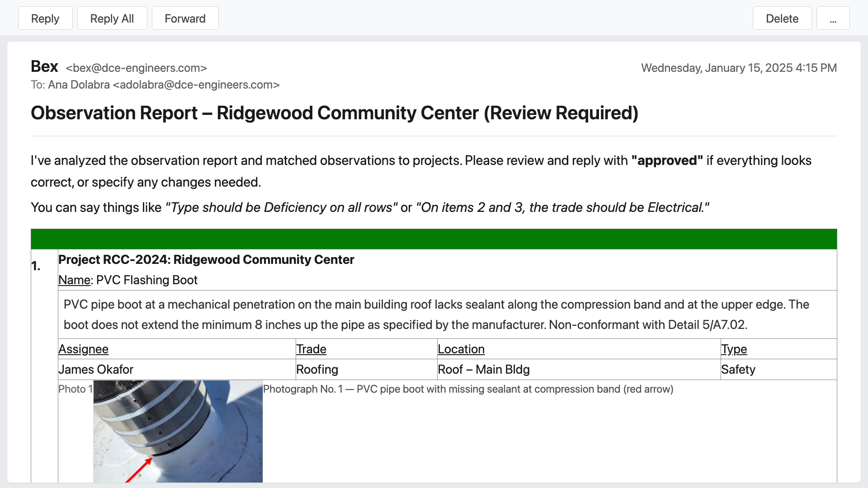Click the Reply button
This screenshot has height=488, width=868.
pyautogui.click(x=45, y=19)
